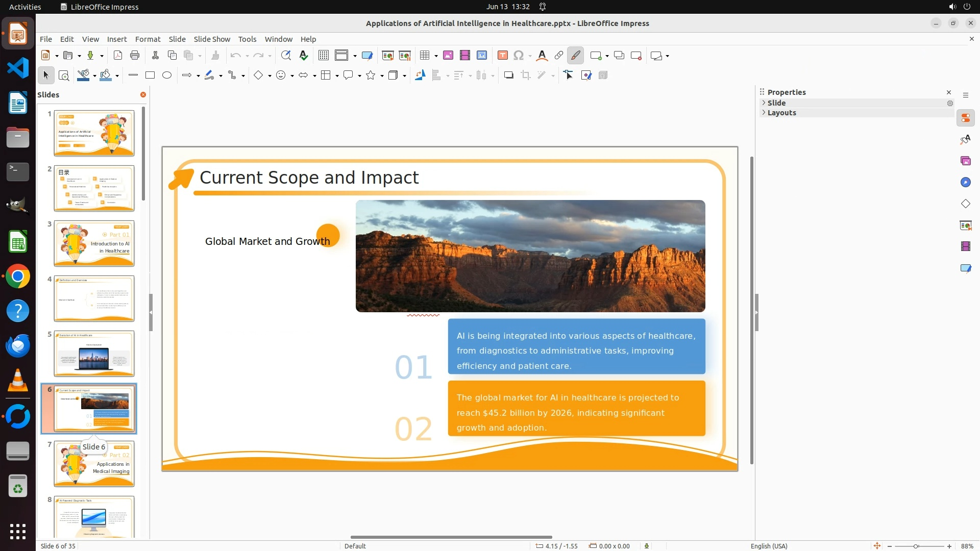
Task: Click the Activities button in top bar
Action: 25,7
